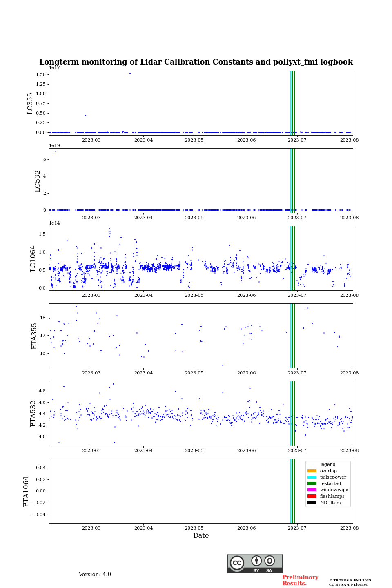
Task: Click the chart title about Lidar Calibration Constants
Action: point(196,62)
